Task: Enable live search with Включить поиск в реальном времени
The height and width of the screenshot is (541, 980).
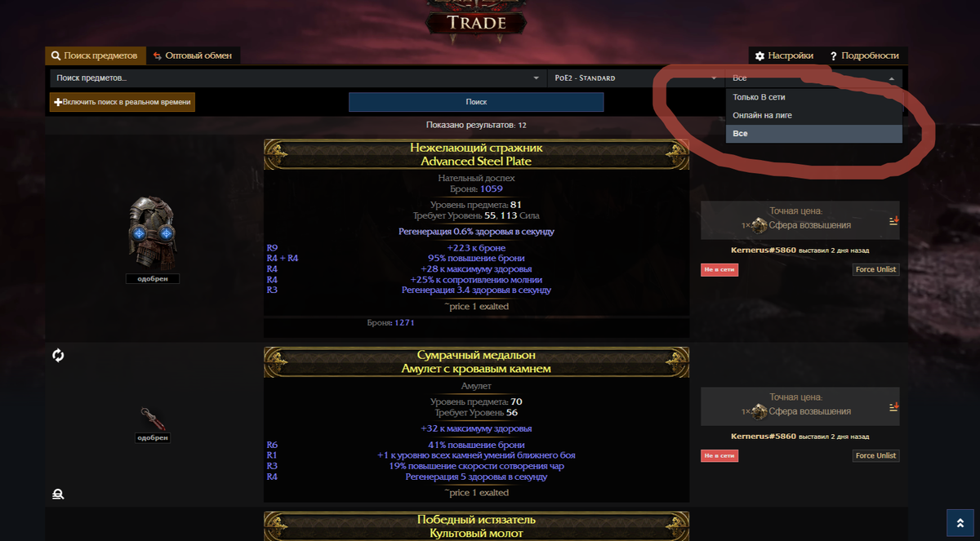Action: coord(122,102)
